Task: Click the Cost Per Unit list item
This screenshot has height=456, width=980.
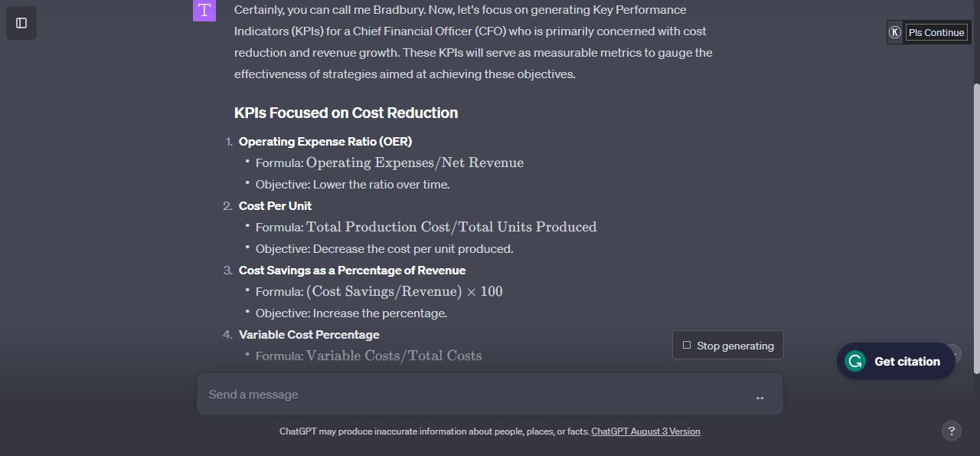Action: tap(275, 205)
